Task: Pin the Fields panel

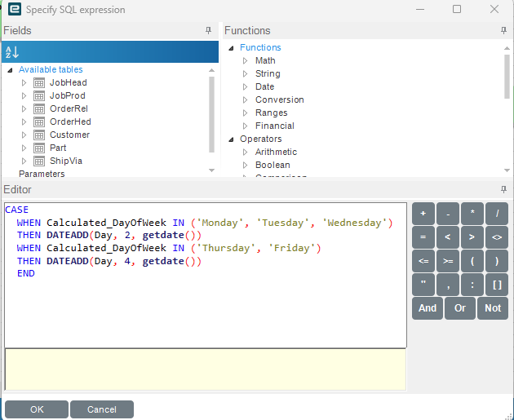Action: coord(209,30)
